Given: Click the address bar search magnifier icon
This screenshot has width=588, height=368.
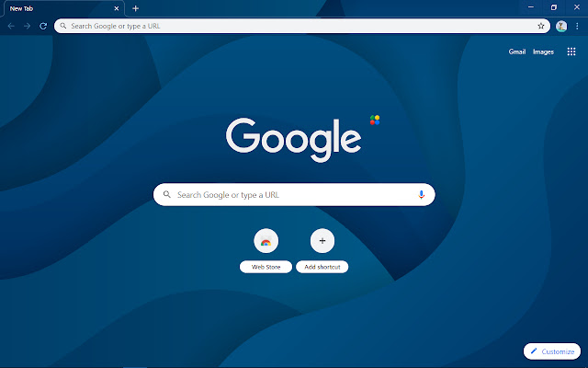Looking at the screenshot, I should click(x=63, y=26).
